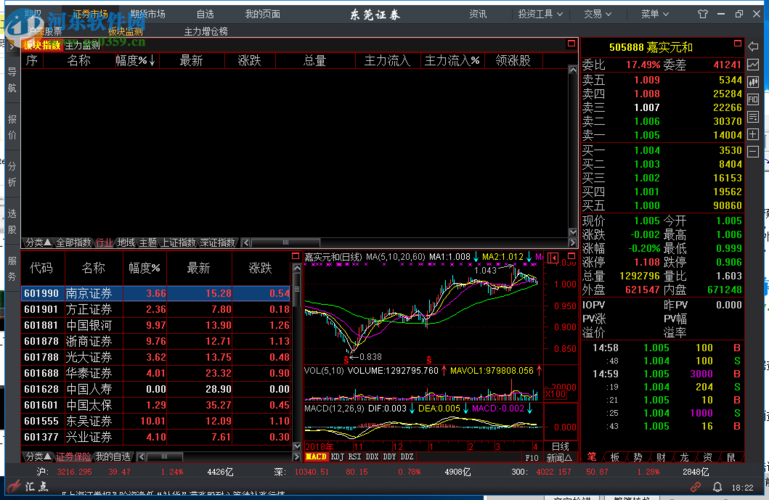Select the DDY indicator button

(x=389, y=457)
